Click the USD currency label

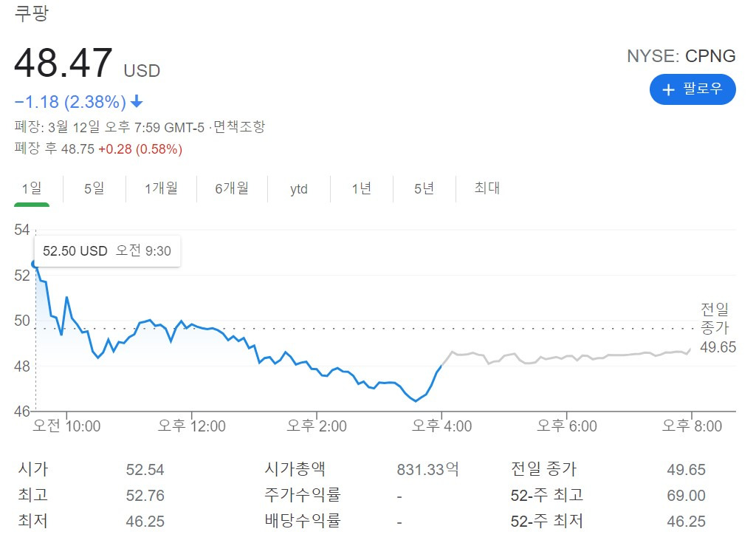point(142,71)
